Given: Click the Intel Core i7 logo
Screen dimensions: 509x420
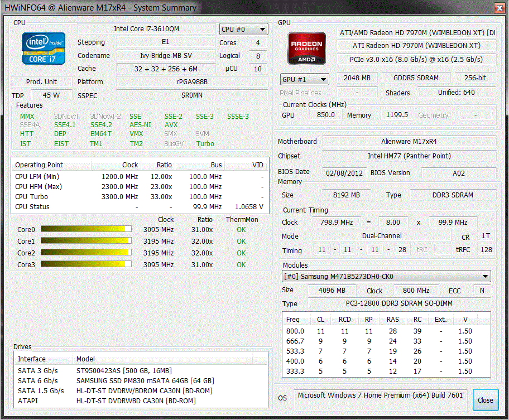Looking at the screenshot, I should point(44,49).
